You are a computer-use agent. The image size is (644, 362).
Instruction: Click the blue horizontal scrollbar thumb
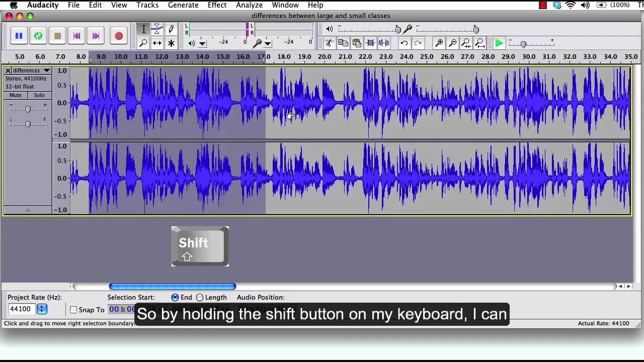pos(173,286)
